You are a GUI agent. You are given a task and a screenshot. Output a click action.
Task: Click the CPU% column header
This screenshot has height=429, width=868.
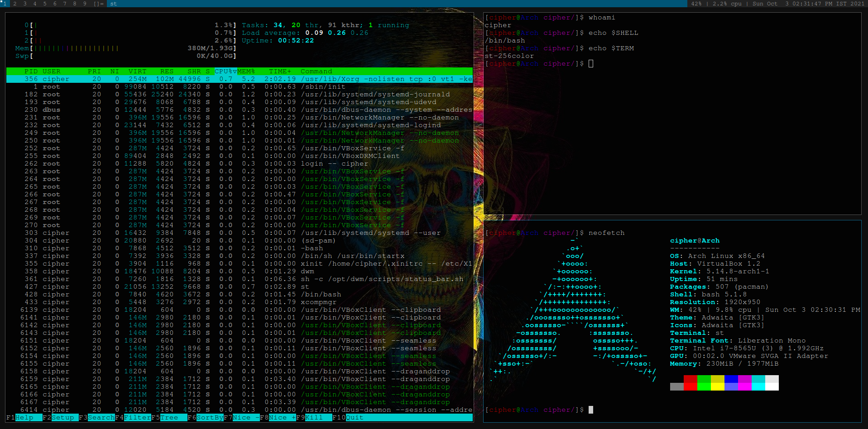pos(226,71)
